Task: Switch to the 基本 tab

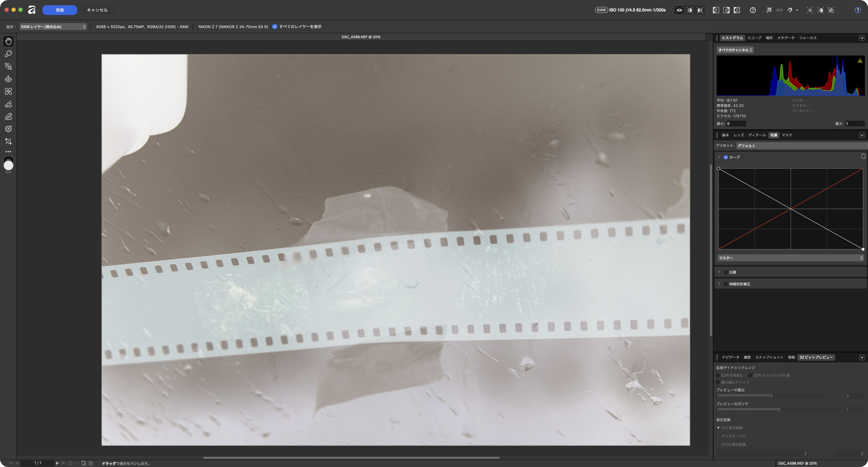Action: (725, 135)
